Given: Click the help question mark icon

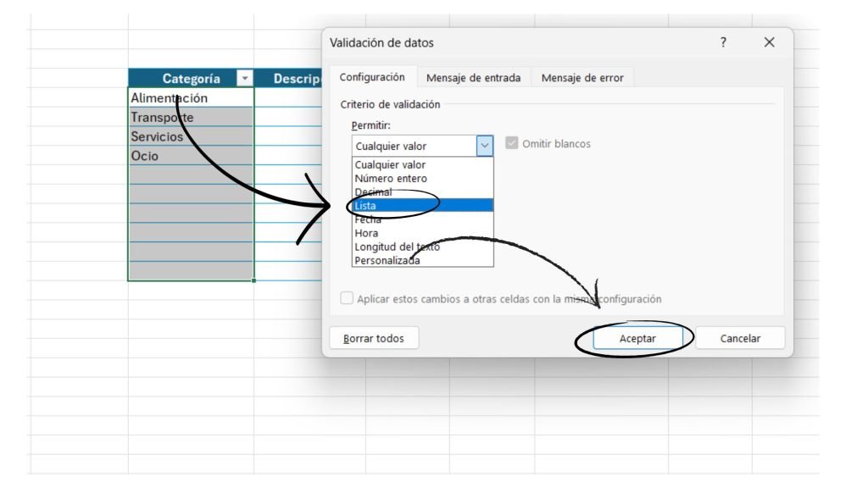Looking at the screenshot, I should click(x=723, y=42).
